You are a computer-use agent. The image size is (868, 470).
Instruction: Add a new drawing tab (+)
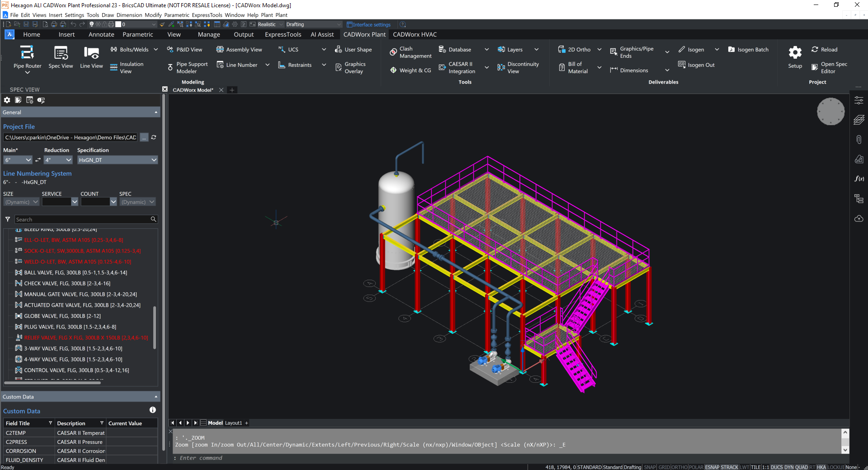(232, 90)
